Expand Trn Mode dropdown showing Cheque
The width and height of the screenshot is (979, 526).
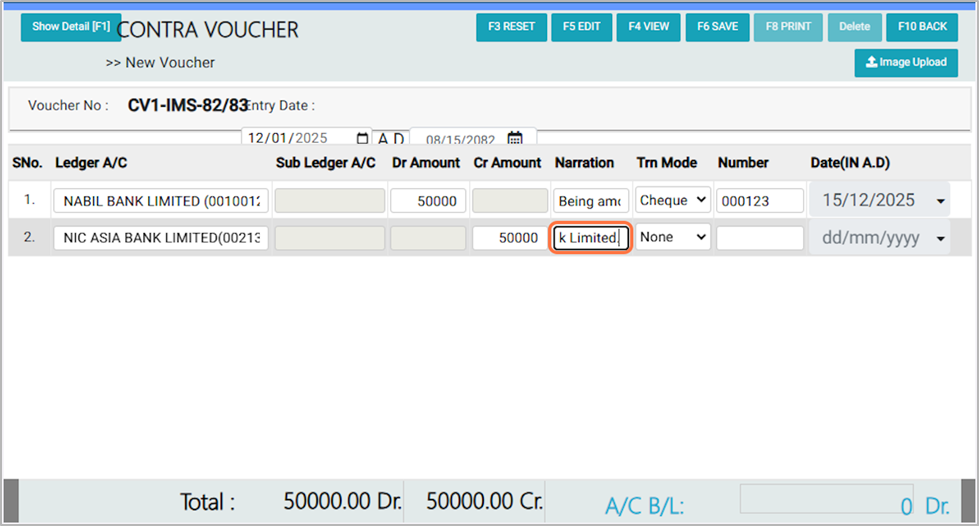[673, 200]
